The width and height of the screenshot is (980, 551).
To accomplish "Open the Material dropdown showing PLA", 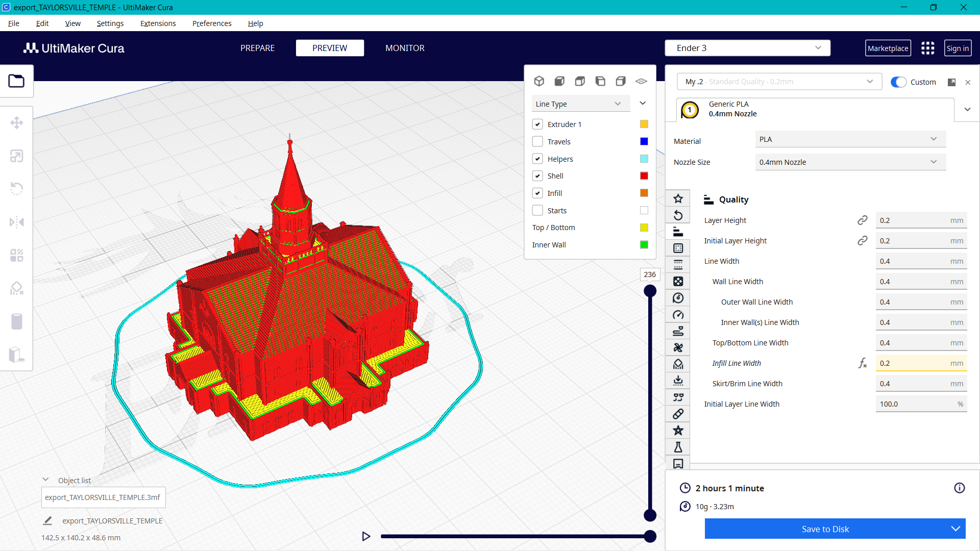I will tap(849, 139).
